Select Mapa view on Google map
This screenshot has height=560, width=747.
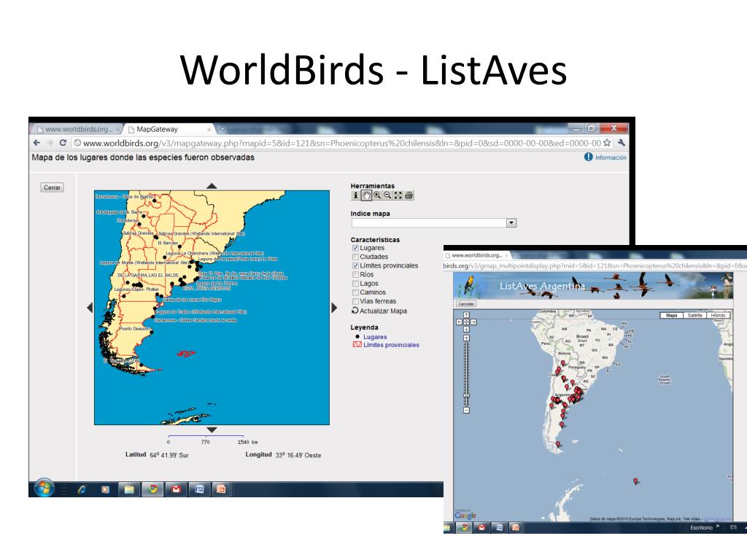671,315
